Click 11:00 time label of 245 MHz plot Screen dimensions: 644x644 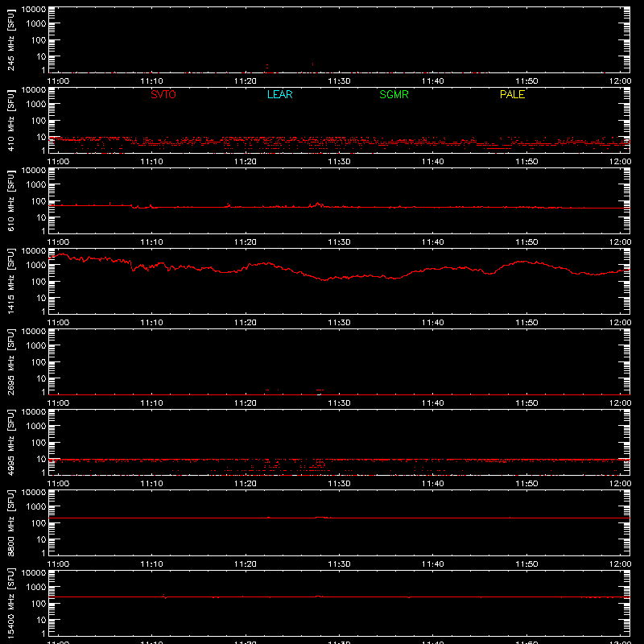pyautogui.click(x=58, y=81)
